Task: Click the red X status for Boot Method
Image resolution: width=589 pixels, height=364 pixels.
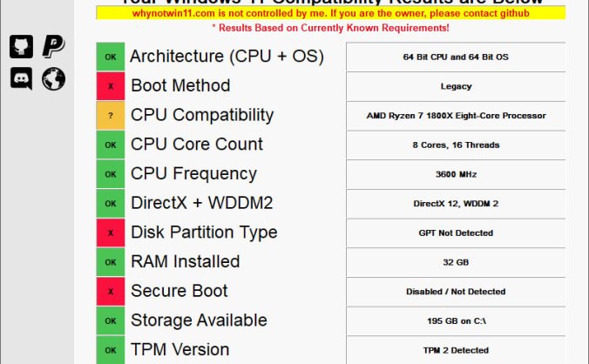Action: pyautogui.click(x=111, y=86)
